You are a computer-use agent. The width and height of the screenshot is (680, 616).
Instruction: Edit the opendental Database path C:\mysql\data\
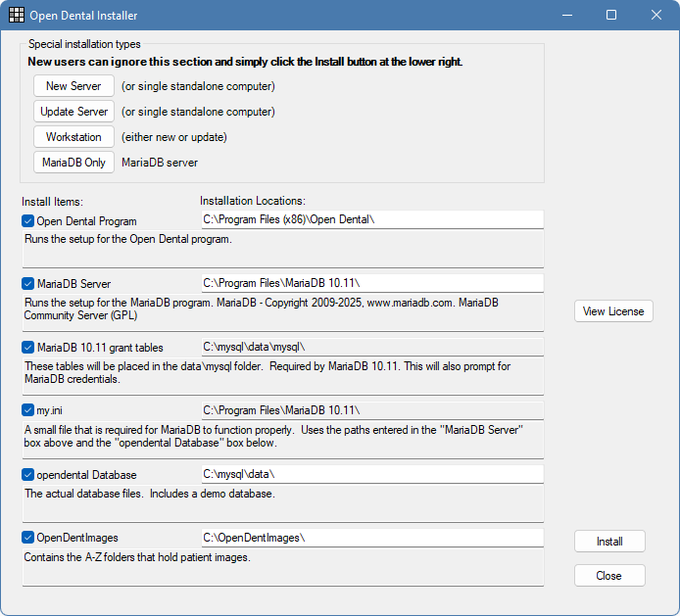372,474
